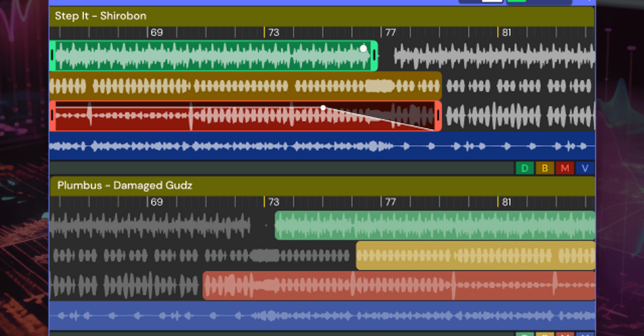Toggle the yellow B bass stem on Step It deck

click(545, 168)
